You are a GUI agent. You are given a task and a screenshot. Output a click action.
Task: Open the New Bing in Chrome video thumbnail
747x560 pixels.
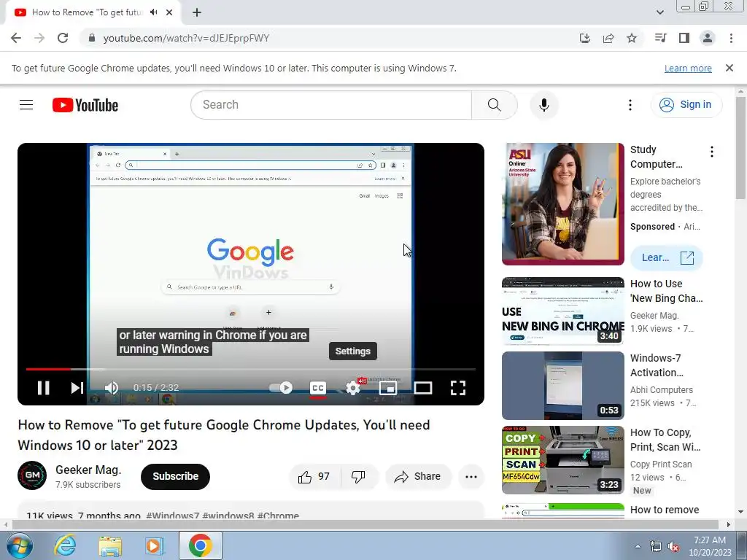tap(562, 311)
